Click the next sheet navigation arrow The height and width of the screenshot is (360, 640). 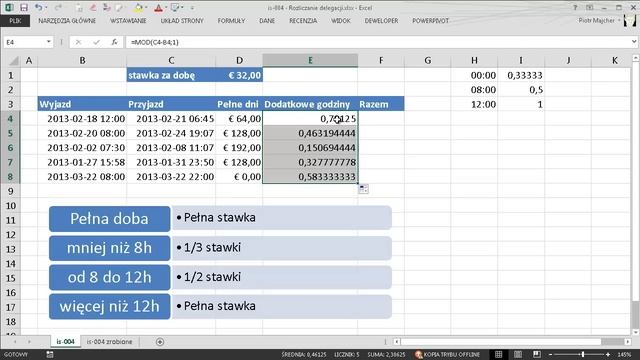(29, 342)
